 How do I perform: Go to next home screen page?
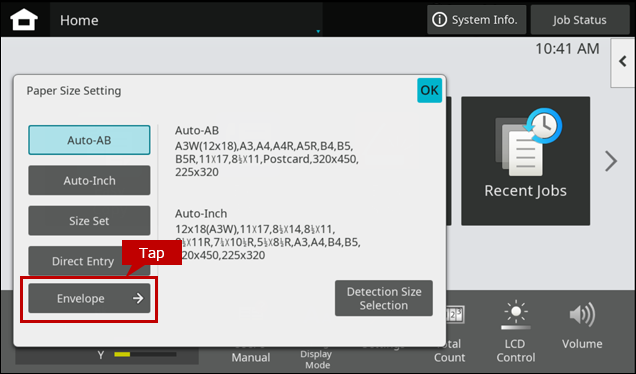point(611,161)
